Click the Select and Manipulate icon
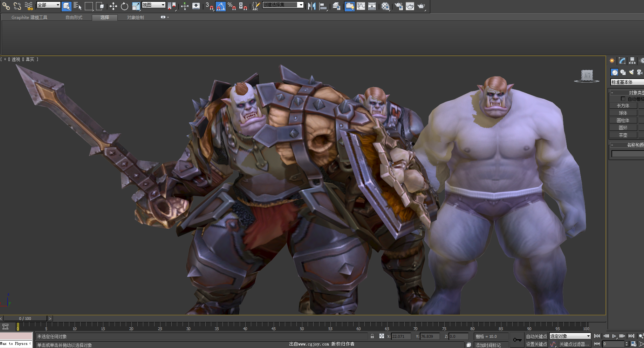Image resolution: width=644 pixels, height=348 pixels. (x=185, y=6)
